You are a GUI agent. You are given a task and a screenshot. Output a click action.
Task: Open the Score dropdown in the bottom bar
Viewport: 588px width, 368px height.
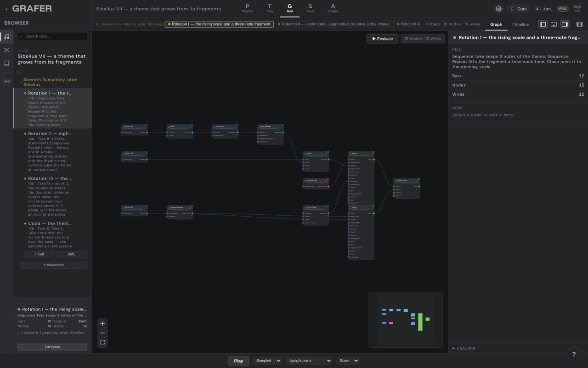348,361
